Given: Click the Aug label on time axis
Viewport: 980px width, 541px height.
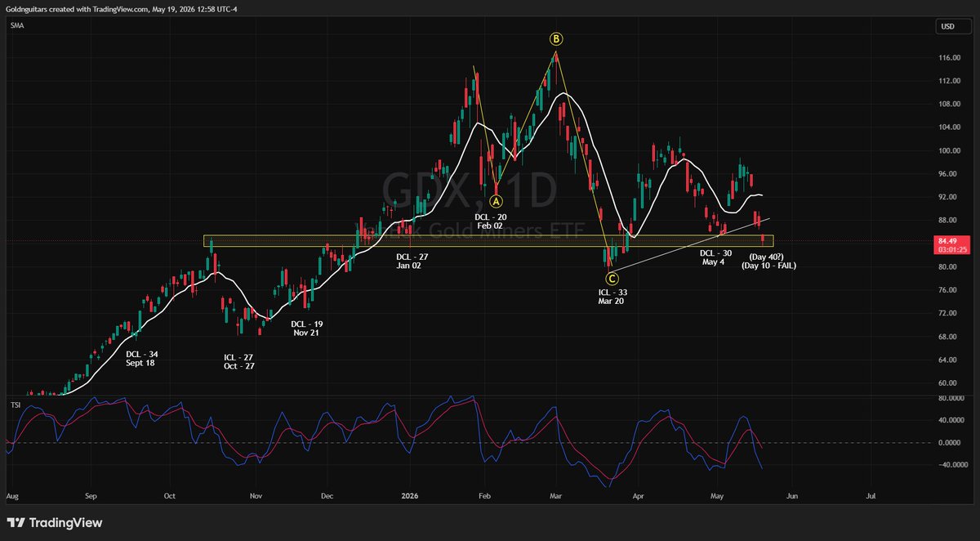Looking at the screenshot, I should coord(11,496).
